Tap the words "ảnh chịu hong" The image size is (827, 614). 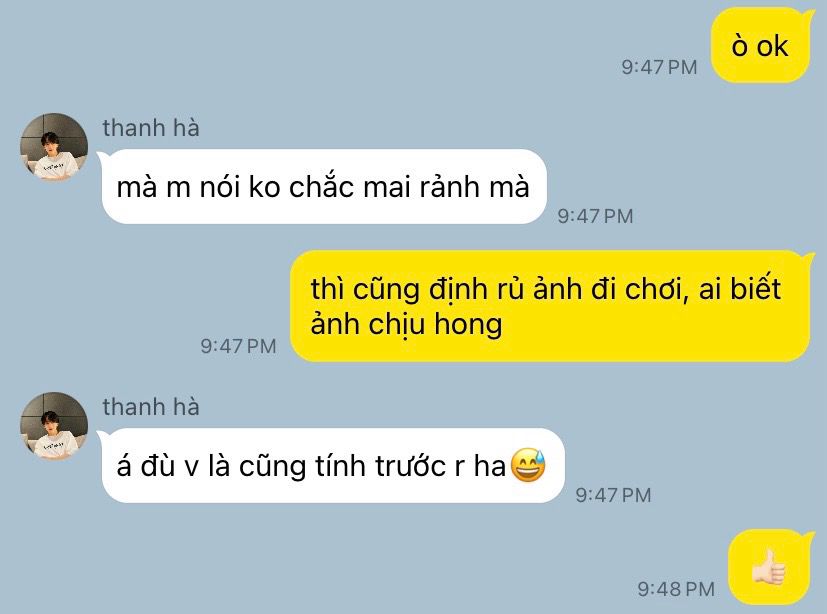click(x=406, y=324)
